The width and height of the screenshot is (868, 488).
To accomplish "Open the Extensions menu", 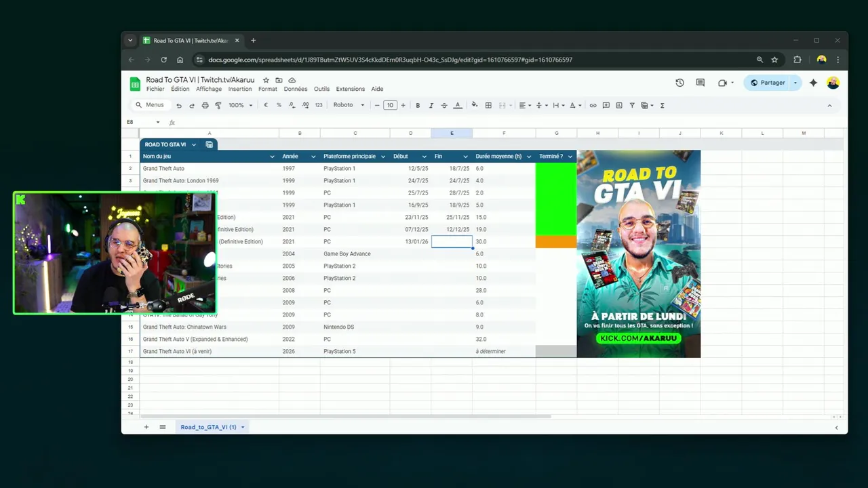I will [351, 89].
